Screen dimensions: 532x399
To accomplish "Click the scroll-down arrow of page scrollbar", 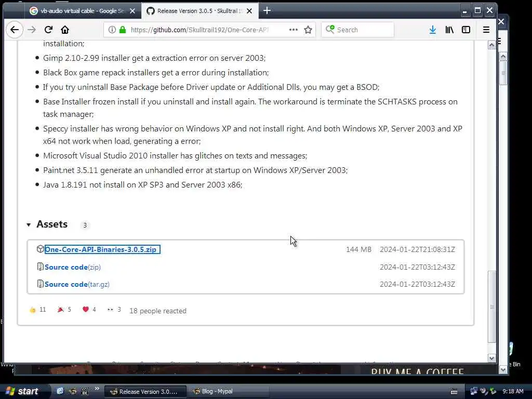I will 491,358.
